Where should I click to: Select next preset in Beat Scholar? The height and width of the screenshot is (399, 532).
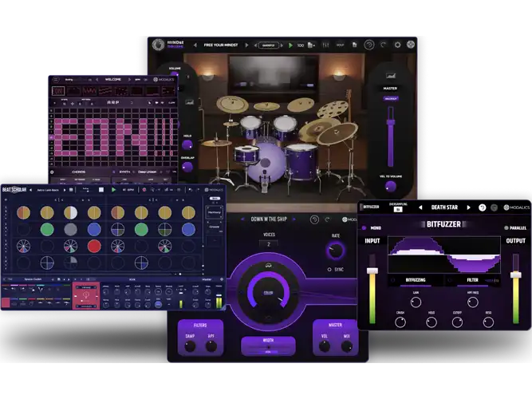point(65,190)
